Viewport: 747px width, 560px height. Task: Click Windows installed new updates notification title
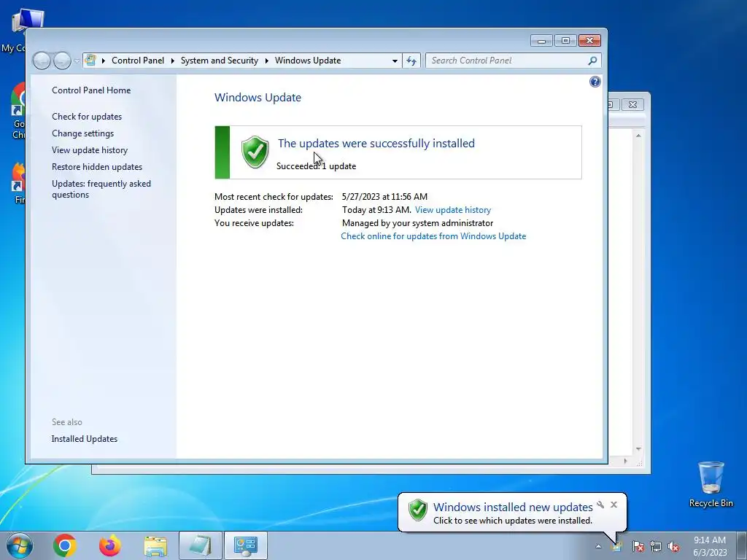pos(513,507)
